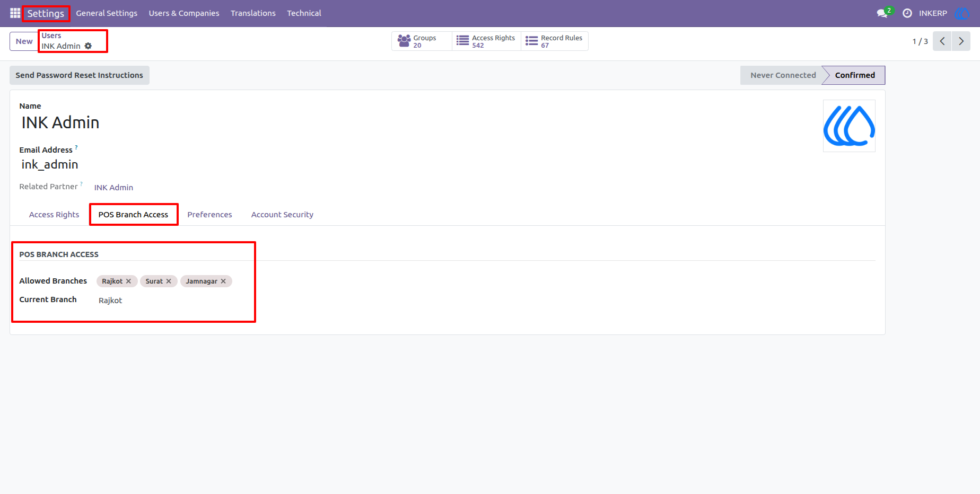
Task: Remove the Rajkot branch tag
Action: pos(128,281)
